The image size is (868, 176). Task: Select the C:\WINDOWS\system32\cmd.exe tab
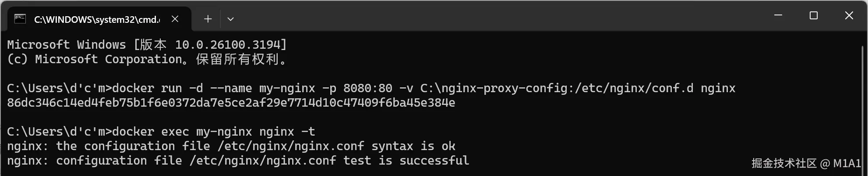97,19
